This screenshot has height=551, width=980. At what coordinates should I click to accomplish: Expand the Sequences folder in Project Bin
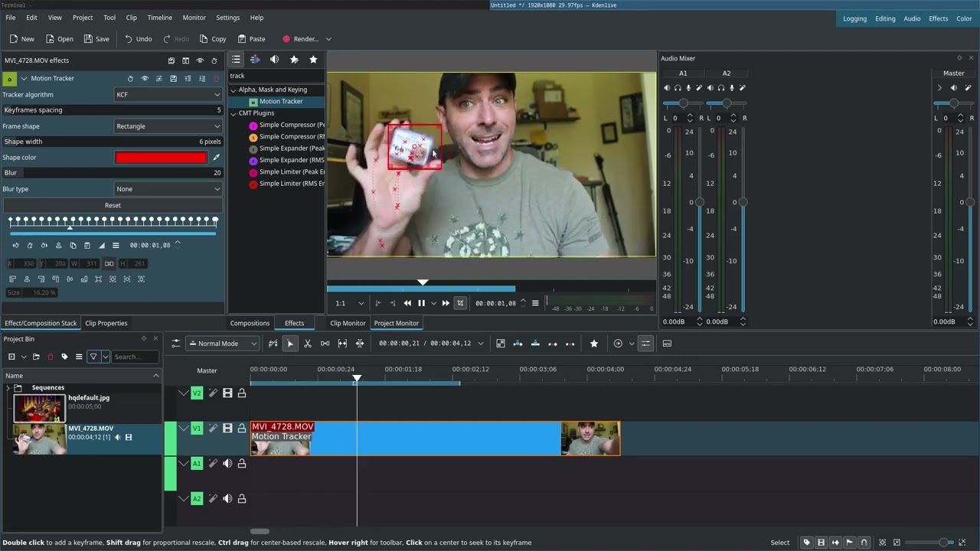tap(8, 388)
